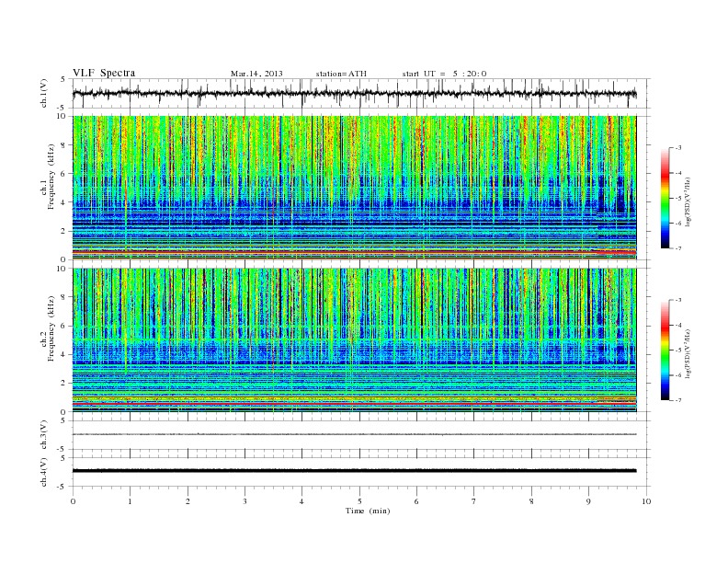
Task: Click time axis tick label '9'
Action: tap(588, 501)
